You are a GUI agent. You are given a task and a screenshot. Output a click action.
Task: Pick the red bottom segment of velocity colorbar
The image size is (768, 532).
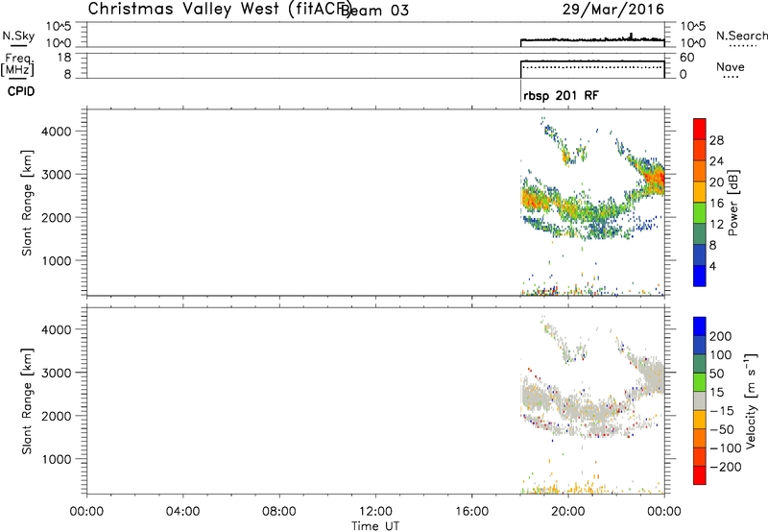point(700,475)
